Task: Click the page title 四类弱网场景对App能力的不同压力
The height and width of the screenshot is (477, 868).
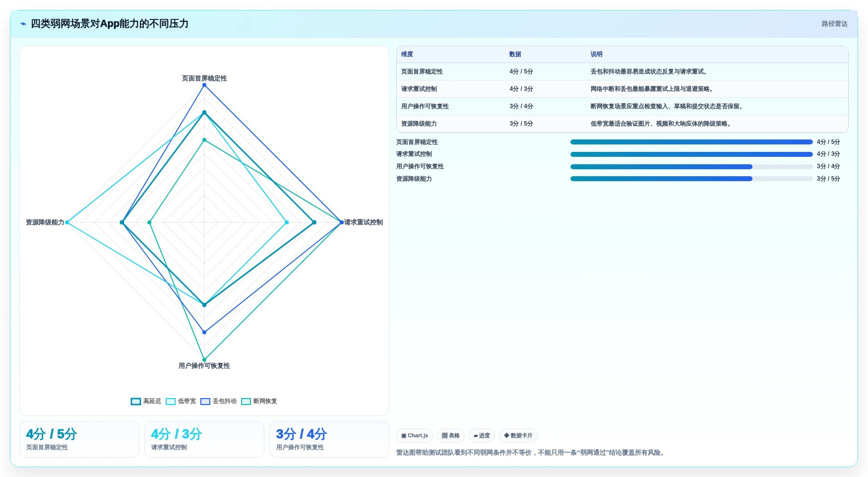Action: (110, 24)
